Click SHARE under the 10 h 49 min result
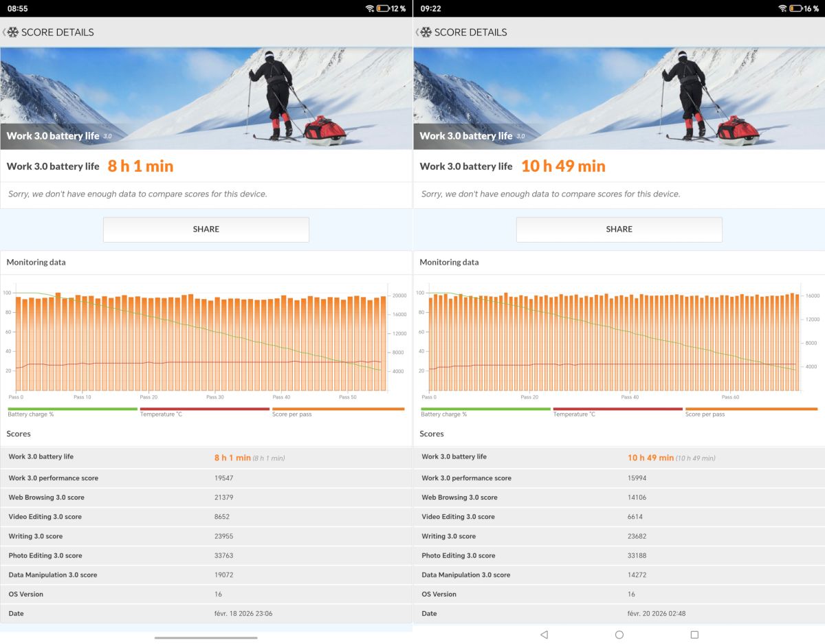The height and width of the screenshot is (644, 825). 619,230
